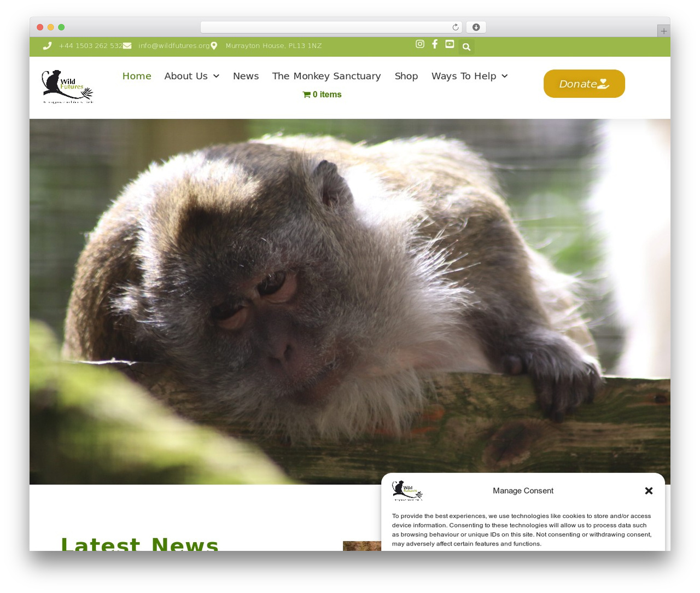Expand the About Us submenu chevron
Image resolution: width=700 pixels, height=593 pixels.
[x=216, y=76]
